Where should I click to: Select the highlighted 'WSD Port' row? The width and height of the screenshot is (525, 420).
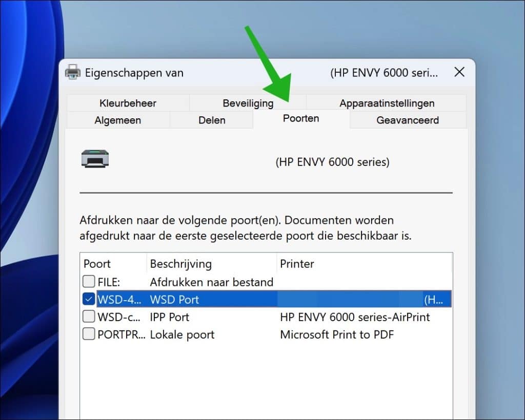coord(274,299)
